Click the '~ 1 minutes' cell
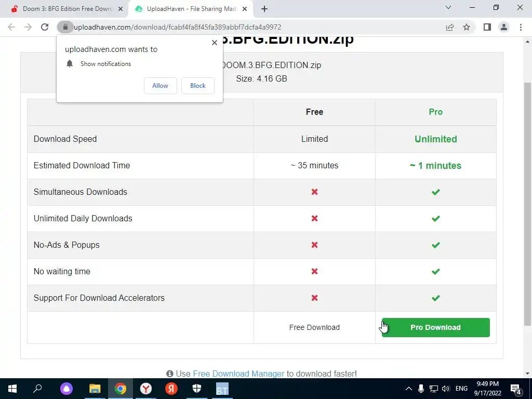The height and width of the screenshot is (399, 532). point(436,166)
